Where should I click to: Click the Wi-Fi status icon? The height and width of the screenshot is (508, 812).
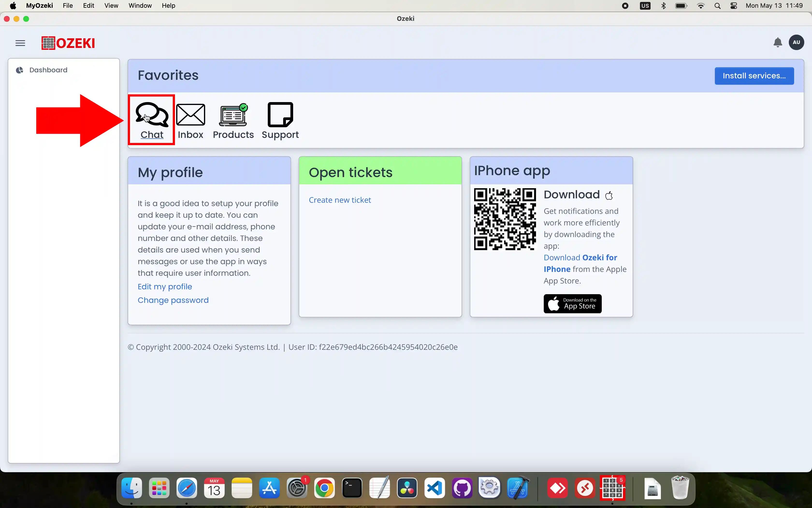pos(701,6)
